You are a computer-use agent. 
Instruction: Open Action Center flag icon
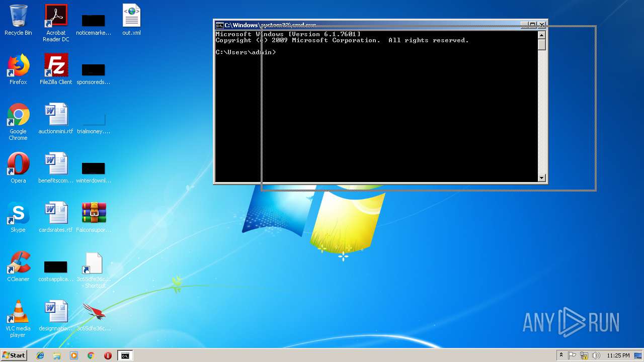coord(572,355)
